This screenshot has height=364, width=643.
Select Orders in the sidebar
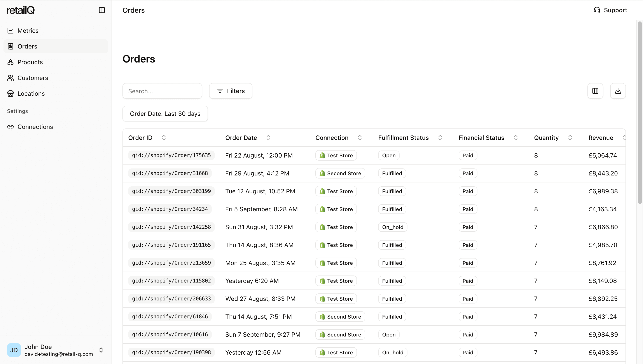point(27,46)
